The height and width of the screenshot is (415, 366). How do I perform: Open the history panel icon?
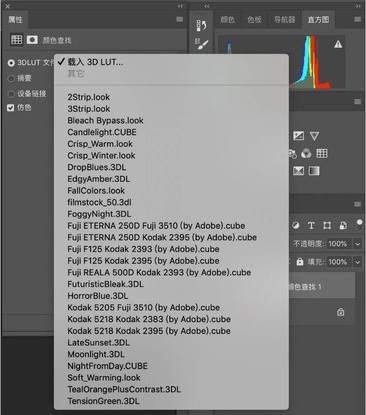[201, 26]
